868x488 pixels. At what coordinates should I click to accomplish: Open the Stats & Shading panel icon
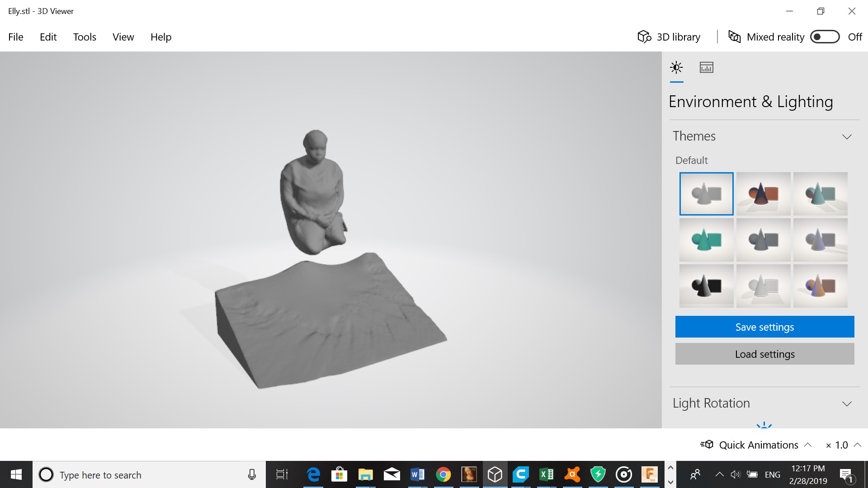[x=706, y=68]
